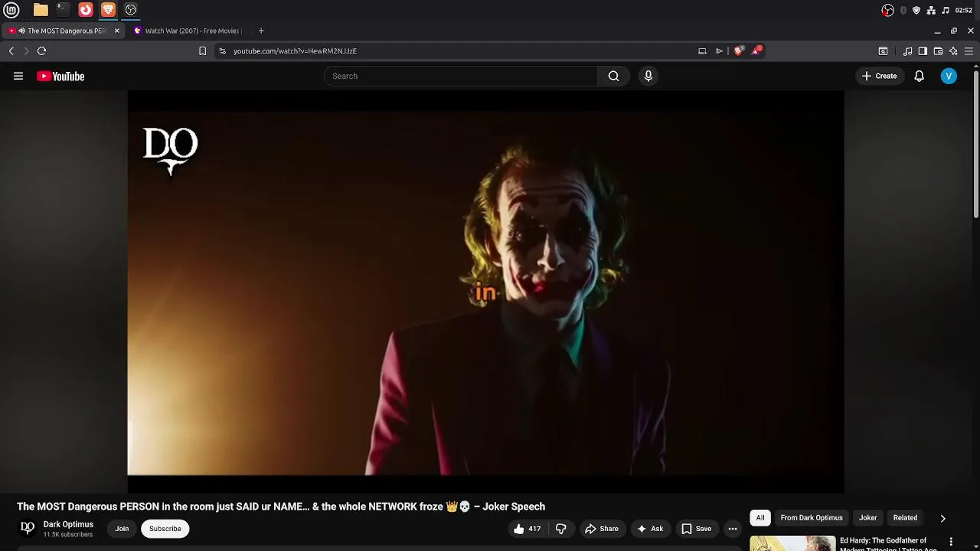This screenshot has width=980, height=551.
Task: Select the Related filter chip
Action: click(x=905, y=518)
